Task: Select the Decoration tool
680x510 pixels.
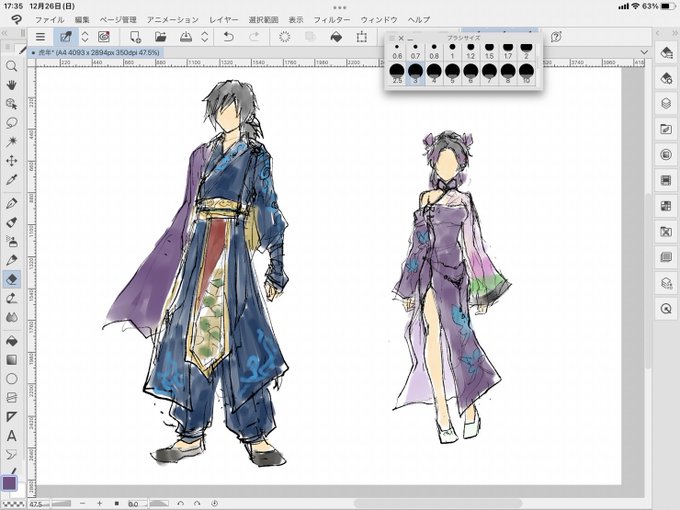Action: pos(12,260)
